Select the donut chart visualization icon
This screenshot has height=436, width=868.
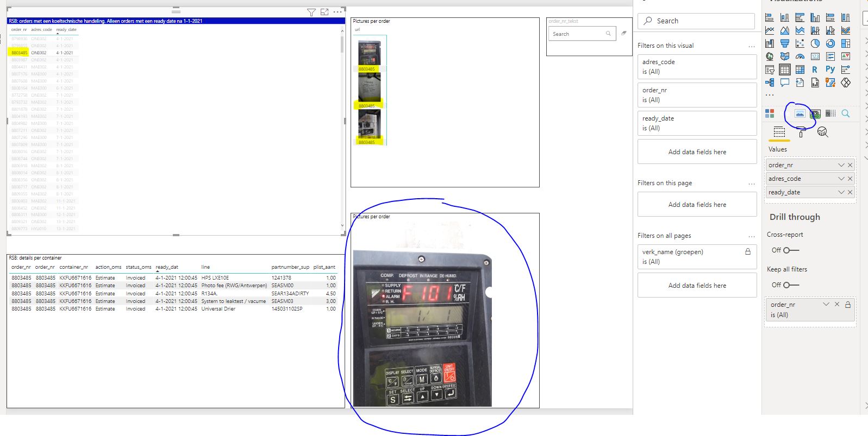830,43
